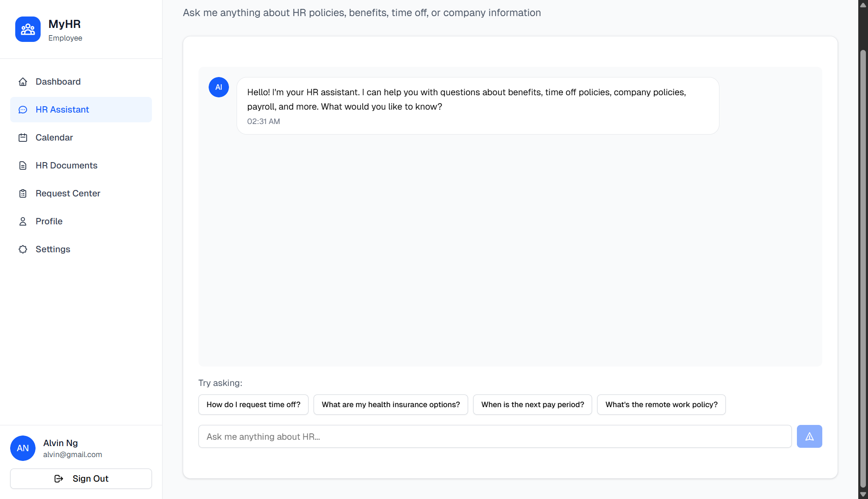Screen dimensions: 868x499
Task: Click the Settings gear icon
Action: 23,249
